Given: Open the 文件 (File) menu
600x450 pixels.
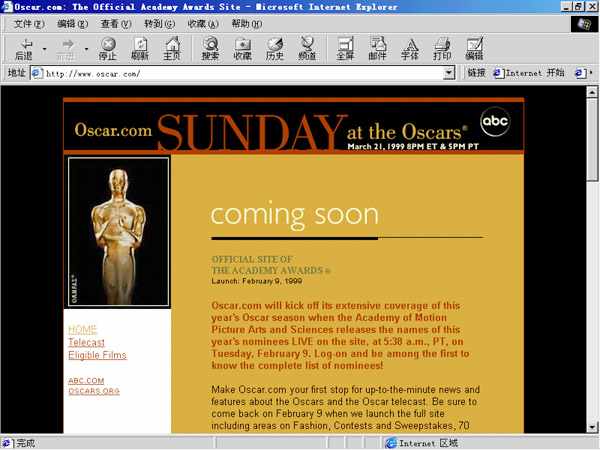Looking at the screenshot, I should 22,23.
